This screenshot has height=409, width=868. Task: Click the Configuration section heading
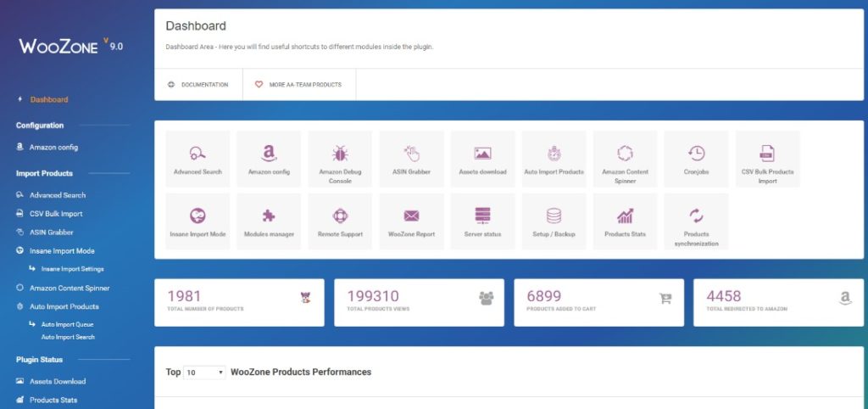[40, 126]
